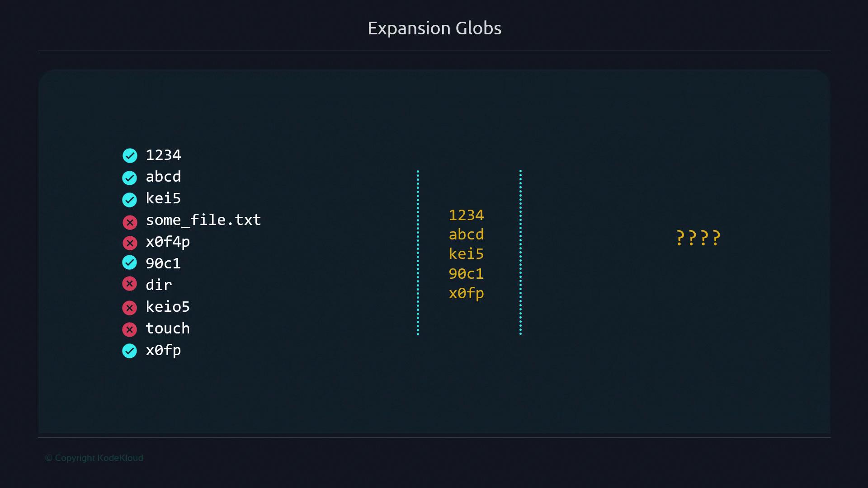868x488 pixels.
Task: Click the green checkmark beside 1234
Action: (x=130, y=156)
